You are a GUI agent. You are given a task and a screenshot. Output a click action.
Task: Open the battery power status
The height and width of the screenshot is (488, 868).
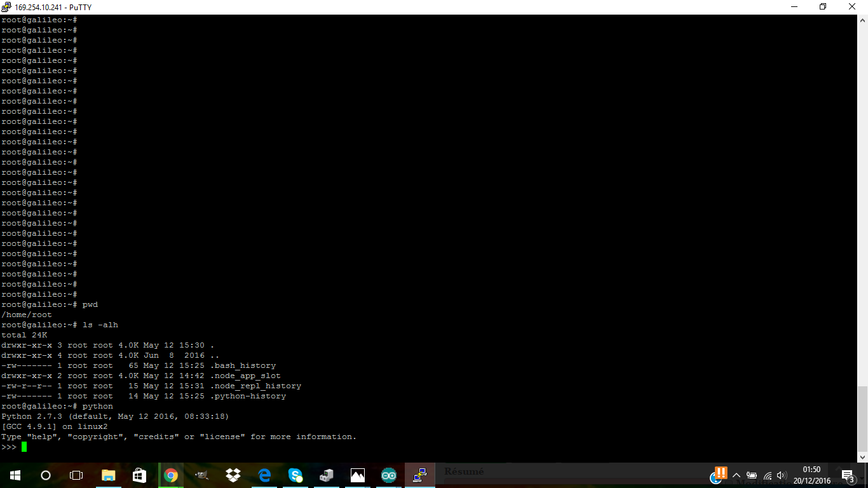752,475
